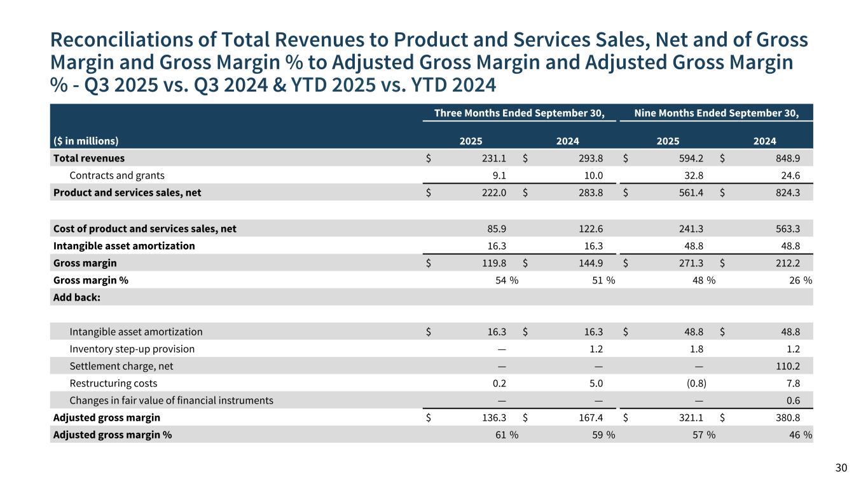Screen dimensions: 868x488
Task: Click the "Add back:" row label
Action: pyautogui.click(x=76, y=297)
